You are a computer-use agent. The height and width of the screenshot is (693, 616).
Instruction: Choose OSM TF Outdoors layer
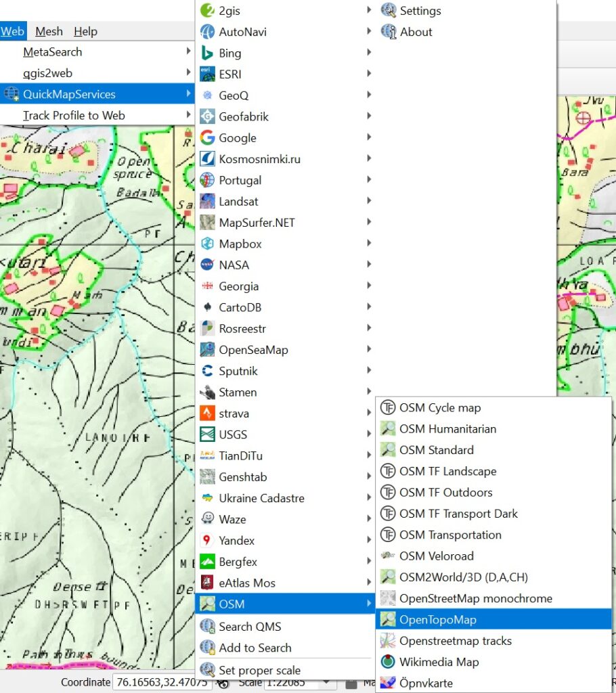tap(493, 493)
